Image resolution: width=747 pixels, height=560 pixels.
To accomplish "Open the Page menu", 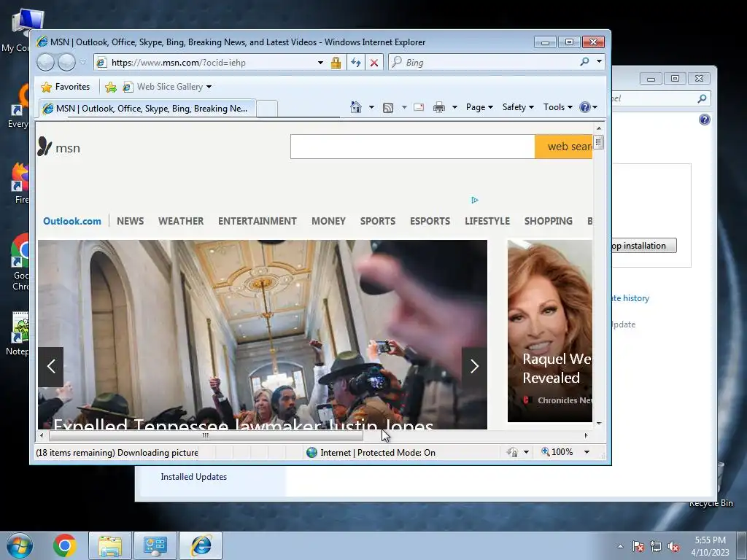I will point(479,107).
